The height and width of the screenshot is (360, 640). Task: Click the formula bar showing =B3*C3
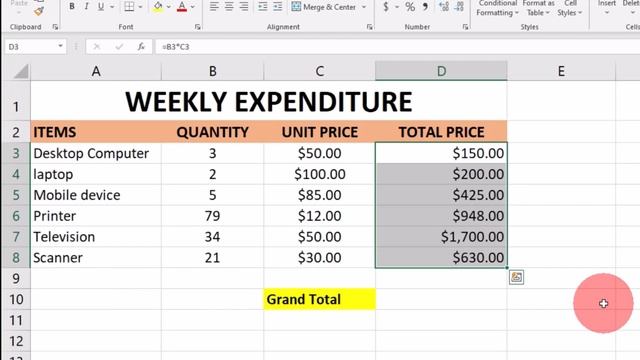click(x=397, y=47)
